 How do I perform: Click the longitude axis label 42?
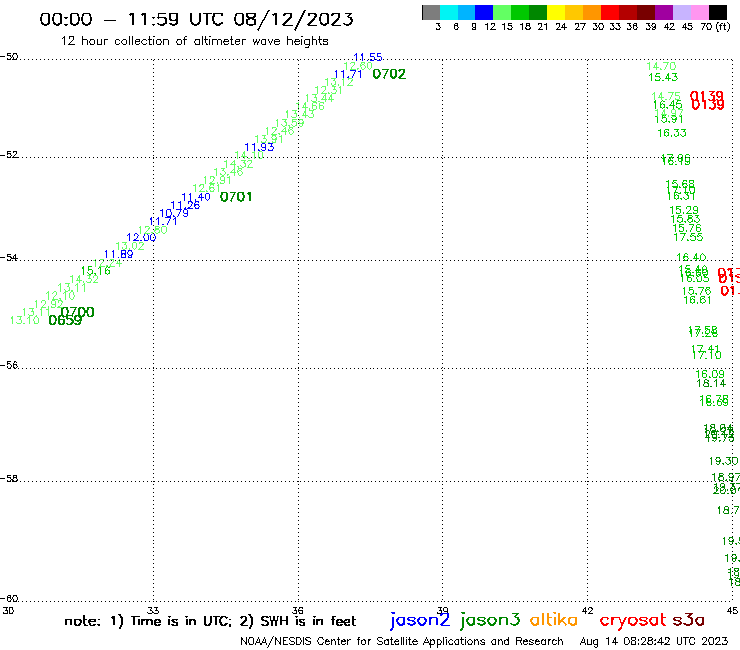point(587,610)
